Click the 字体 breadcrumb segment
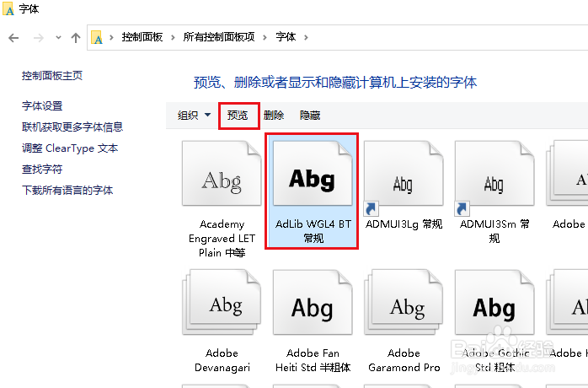Viewport: 588px width, 388px height. (x=286, y=37)
